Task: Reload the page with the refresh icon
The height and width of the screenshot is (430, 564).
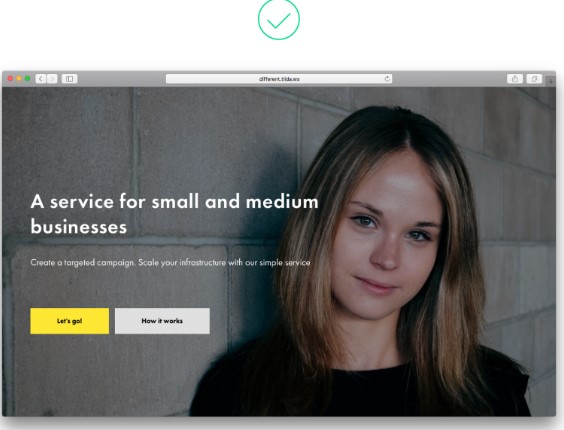Action: pyautogui.click(x=387, y=79)
